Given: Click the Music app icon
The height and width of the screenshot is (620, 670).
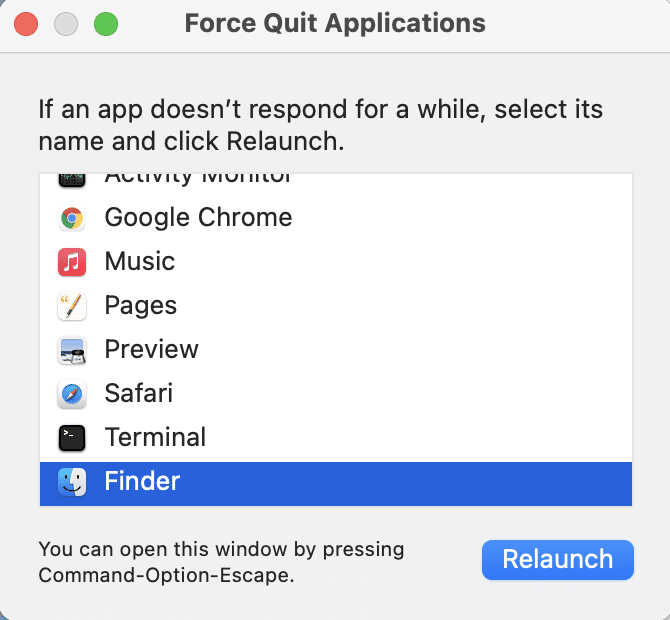Looking at the screenshot, I should click(x=72, y=262).
